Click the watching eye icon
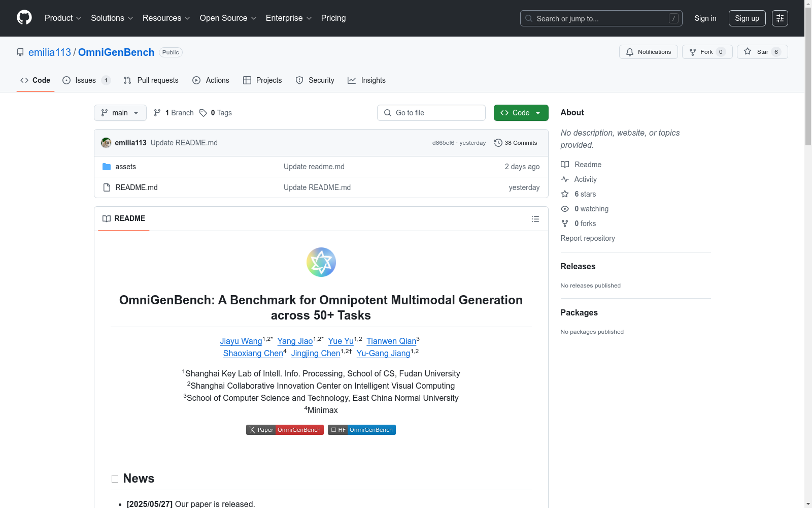Image resolution: width=812 pixels, height=508 pixels. coord(565,209)
